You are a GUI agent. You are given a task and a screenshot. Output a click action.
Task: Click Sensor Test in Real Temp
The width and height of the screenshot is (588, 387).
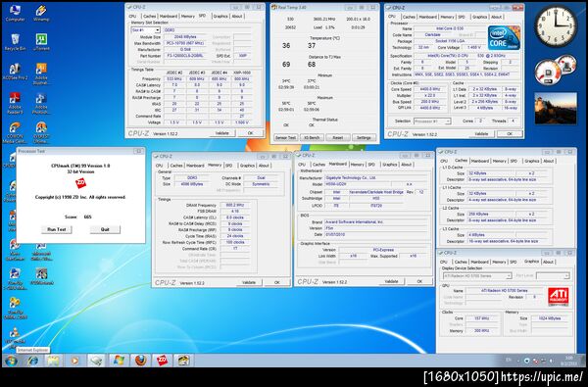pyautogui.click(x=286, y=137)
